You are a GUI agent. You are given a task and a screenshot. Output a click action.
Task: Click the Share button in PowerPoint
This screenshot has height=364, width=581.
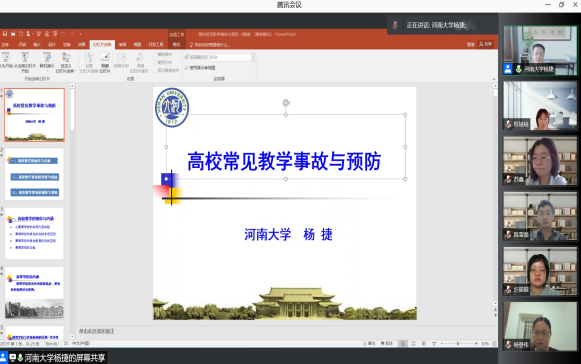[x=485, y=44]
